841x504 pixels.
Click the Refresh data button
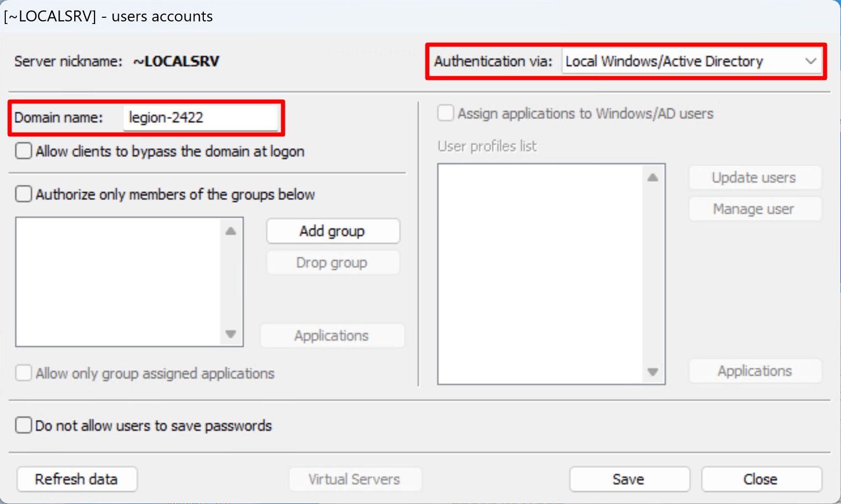pyautogui.click(x=77, y=479)
